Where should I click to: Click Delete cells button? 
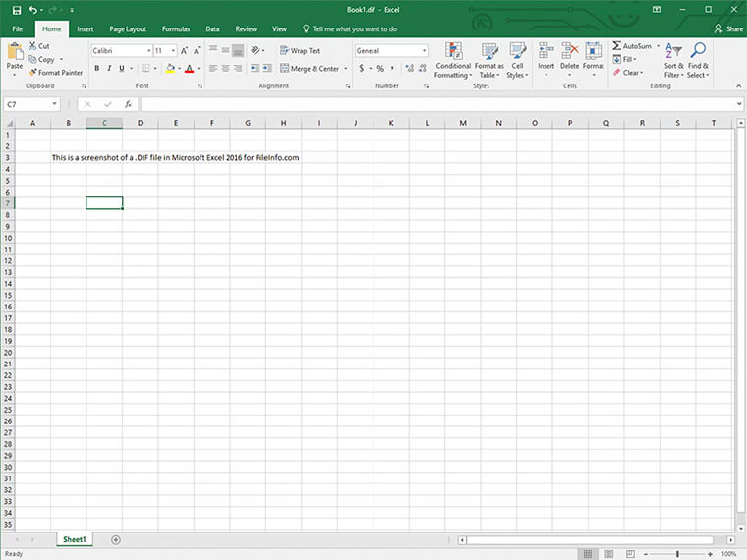coord(570,61)
